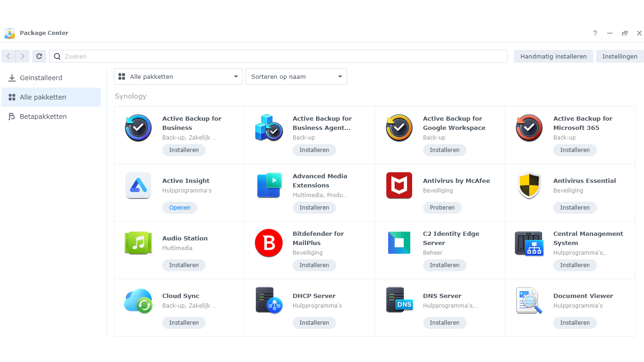Image resolution: width=644 pixels, height=362 pixels.
Task: Click the Active Backup for Business Agent icon
Action: pyautogui.click(x=269, y=128)
